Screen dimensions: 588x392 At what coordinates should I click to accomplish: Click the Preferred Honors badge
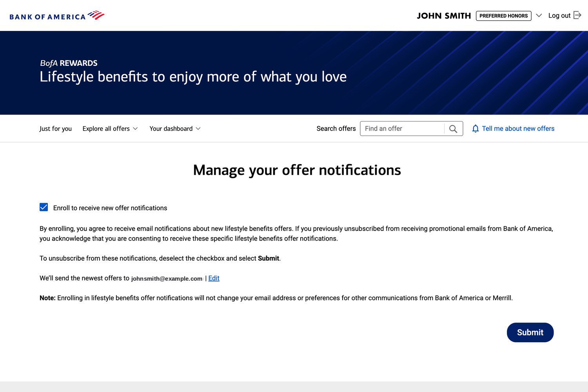pos(503,16)
